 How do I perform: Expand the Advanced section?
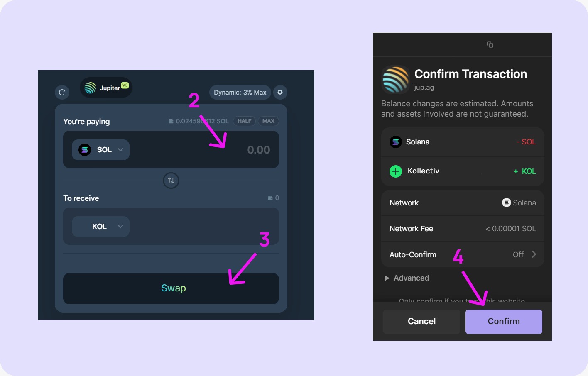[407, 278]
